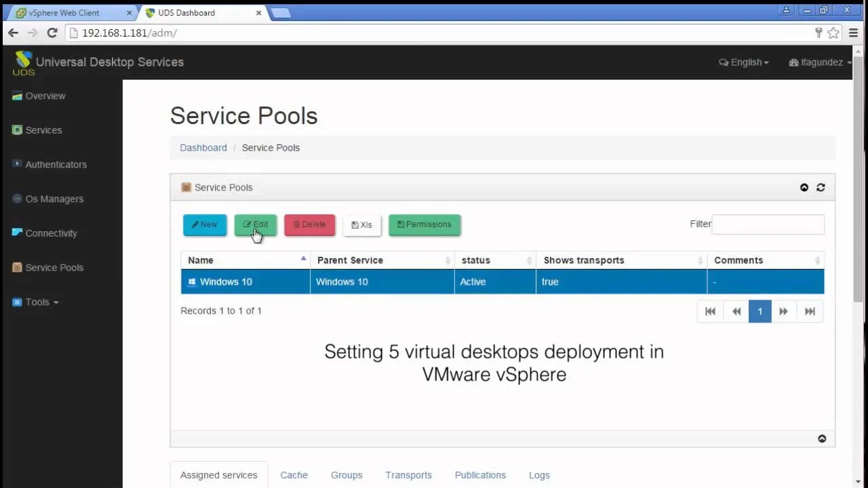Switch to the Publications tab

(x=481, y=475)
